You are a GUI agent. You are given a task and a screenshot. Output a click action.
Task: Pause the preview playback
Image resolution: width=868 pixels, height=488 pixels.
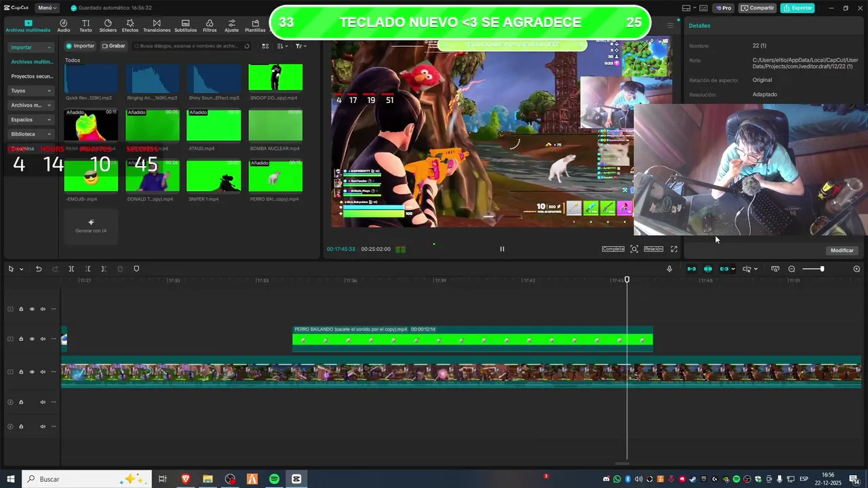(x=502, y=249)
